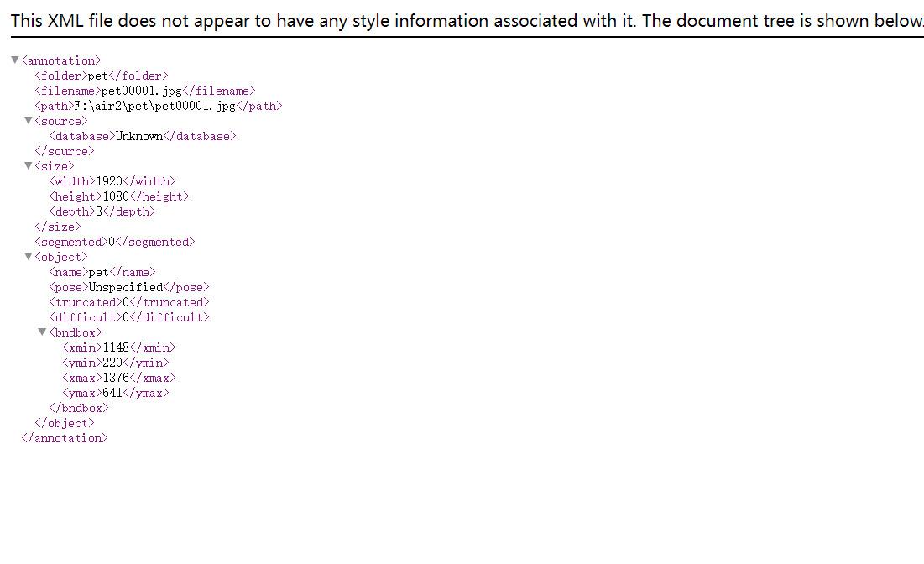Click the ymax value 641
Viewport: 924px width, 564px height.
coord(112,393)
